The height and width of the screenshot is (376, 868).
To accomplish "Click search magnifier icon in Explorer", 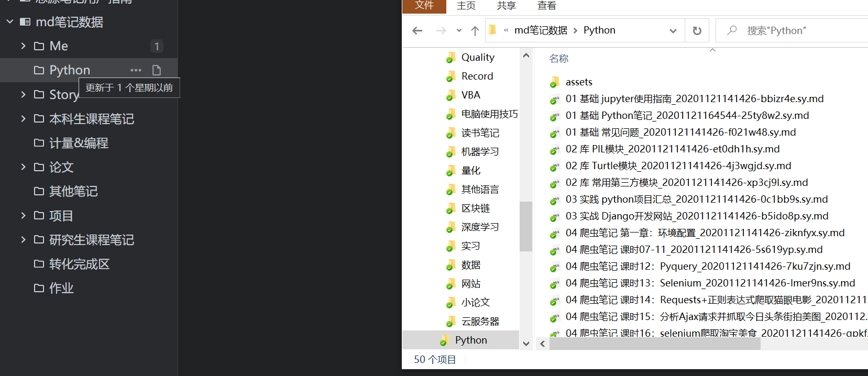I will click(x=732, y=30).
